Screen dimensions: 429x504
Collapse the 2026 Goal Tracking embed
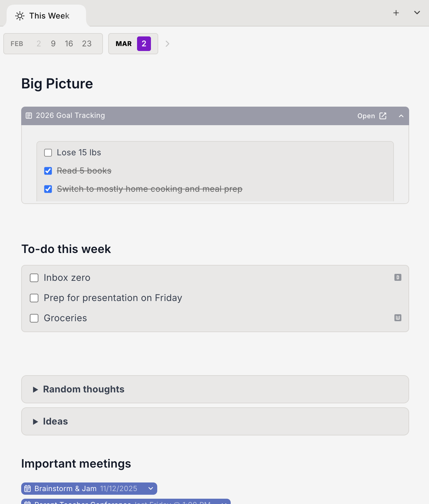coord(401,116)
